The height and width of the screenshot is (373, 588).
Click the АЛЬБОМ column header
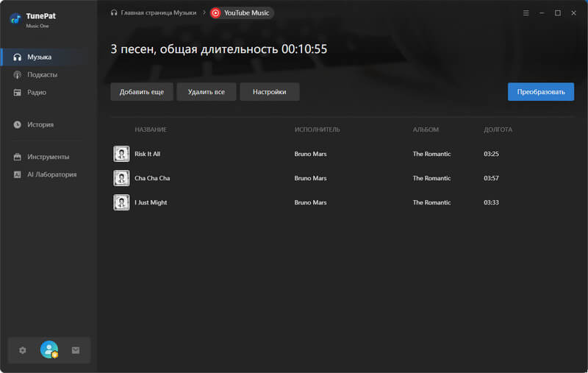(426, 129)
